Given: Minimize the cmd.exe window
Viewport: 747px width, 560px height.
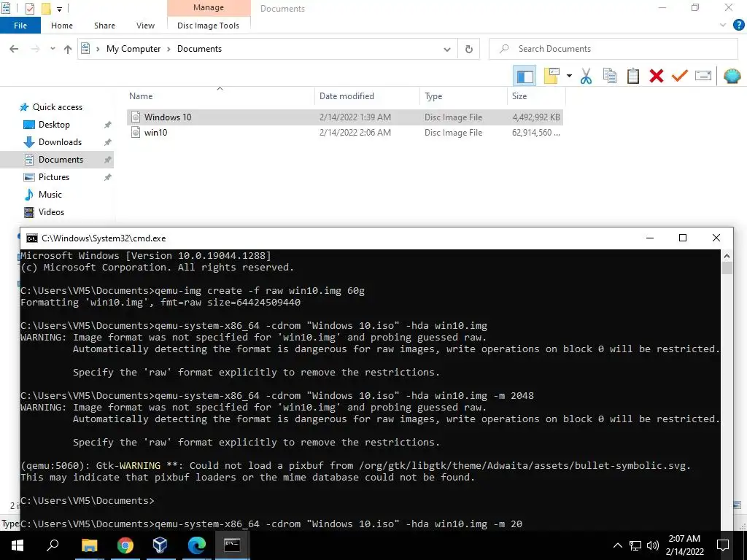Looking at the screenshot, I should [650, 238].
